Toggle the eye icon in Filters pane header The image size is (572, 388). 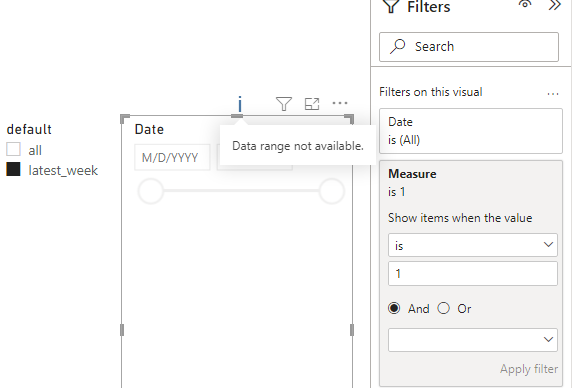tap(525, 4)
